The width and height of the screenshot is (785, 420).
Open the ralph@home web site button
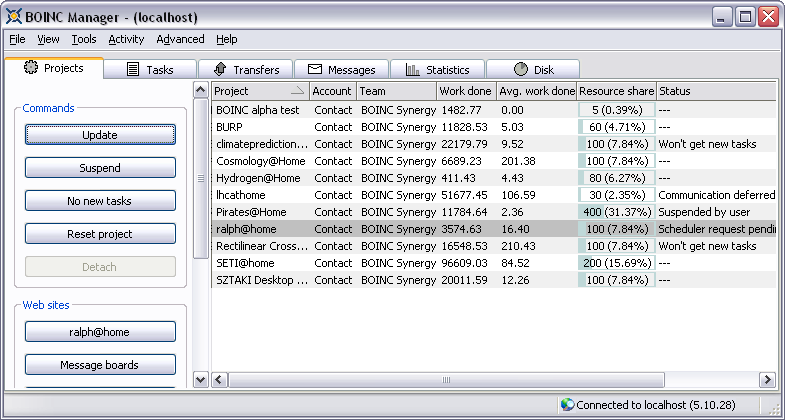click(x=100, y=331)
